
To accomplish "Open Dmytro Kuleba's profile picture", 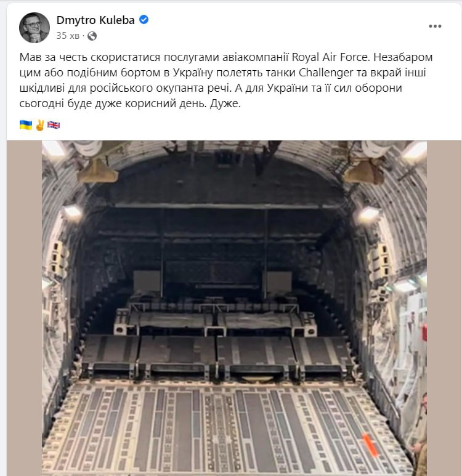I will [34, 27].
